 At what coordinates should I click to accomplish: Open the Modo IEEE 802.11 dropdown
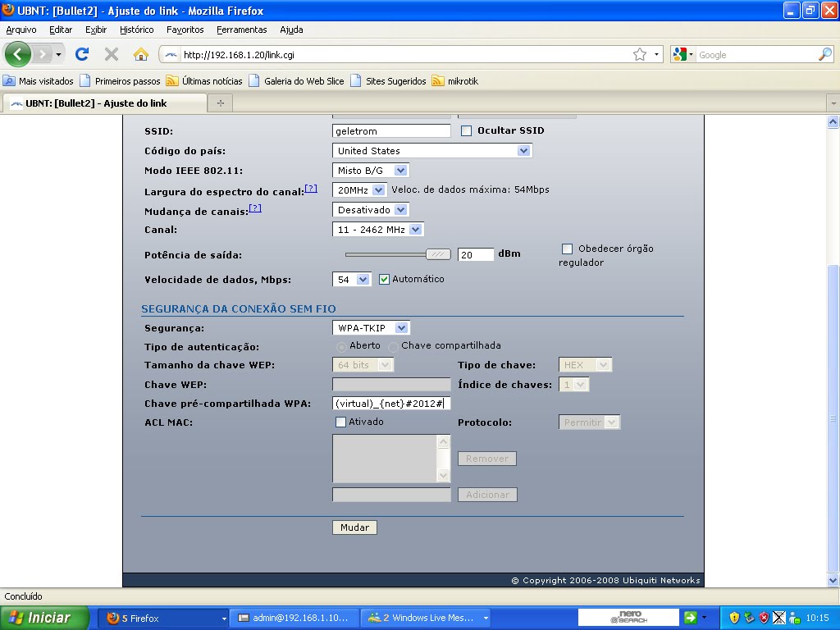point(370,171)
